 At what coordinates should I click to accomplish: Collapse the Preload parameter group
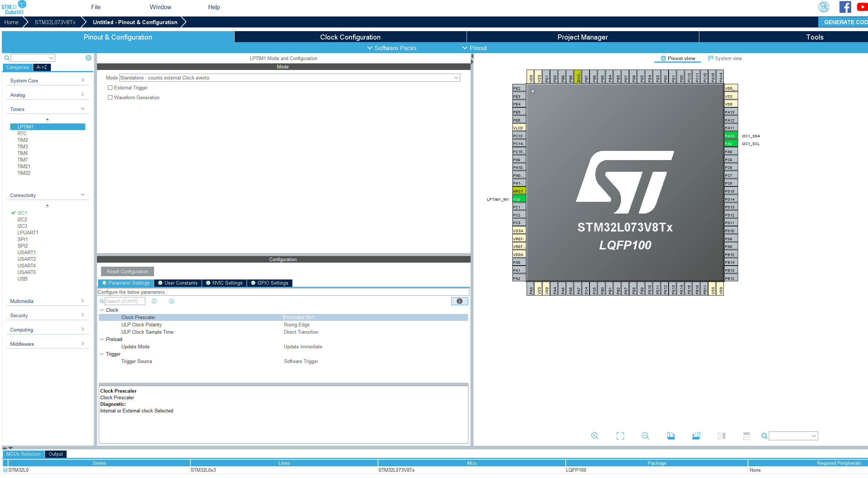pyautogui.click(x=102, y=339)
